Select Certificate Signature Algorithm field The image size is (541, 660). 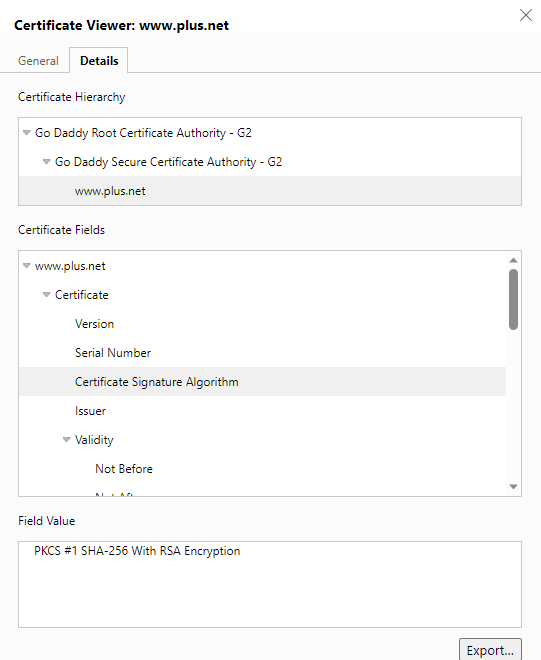click(262, 381)
